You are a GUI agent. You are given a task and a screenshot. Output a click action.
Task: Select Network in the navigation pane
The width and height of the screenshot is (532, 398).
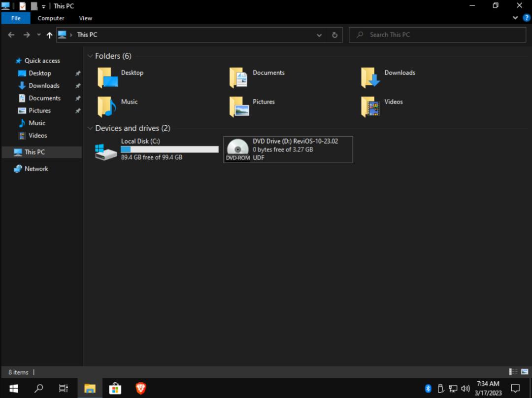click(36, 169)
